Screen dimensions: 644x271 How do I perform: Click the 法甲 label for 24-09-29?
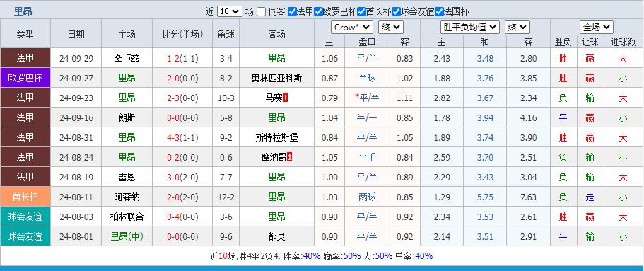click(x=25, y=59)
